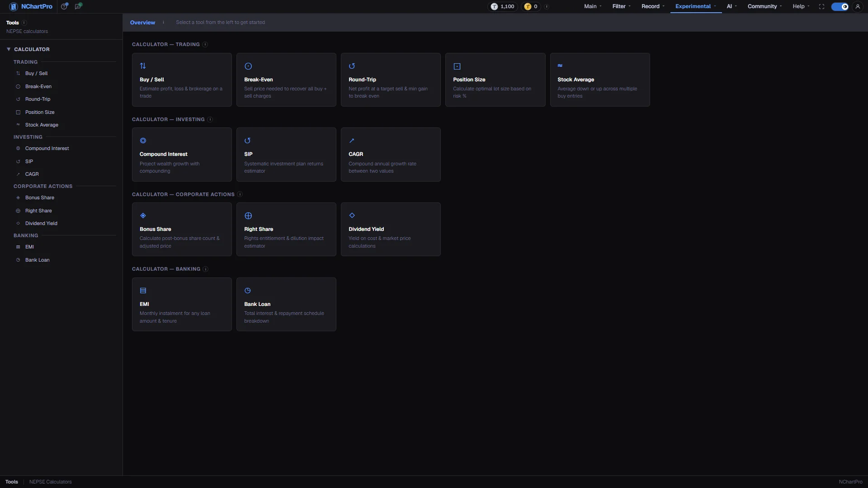Select Round-Trip in sidebar
This screenshot has height=488, width=868.
point(61,99)
